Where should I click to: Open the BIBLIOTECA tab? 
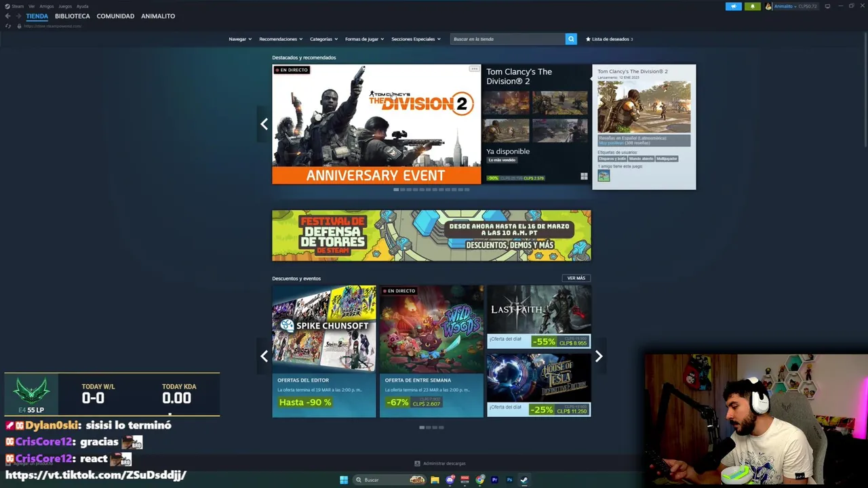point(72,16)
